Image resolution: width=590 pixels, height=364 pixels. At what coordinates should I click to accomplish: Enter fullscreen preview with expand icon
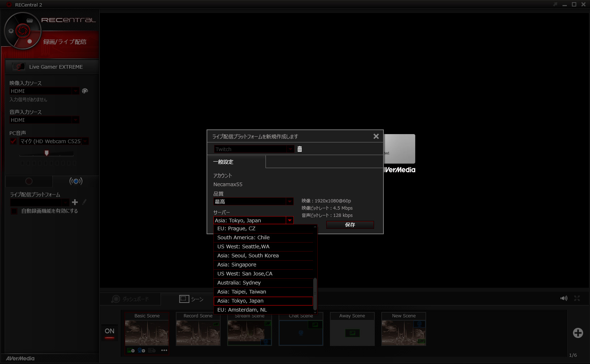pos(577,298)
